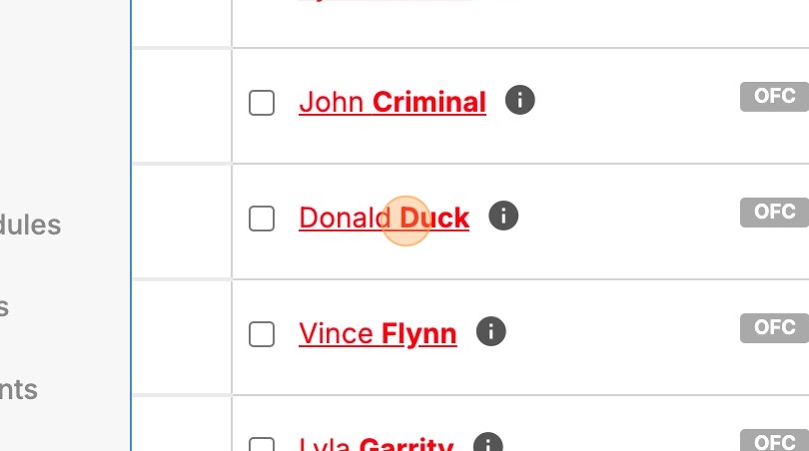Show info for Lyla Garrity
This screenshot has width=809, height=451.
point(487,444)
